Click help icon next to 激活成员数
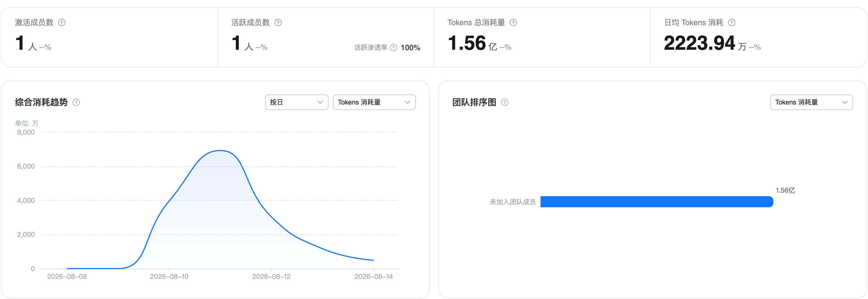The width and height of the screenshot is (868, 299). click(62, 23)
